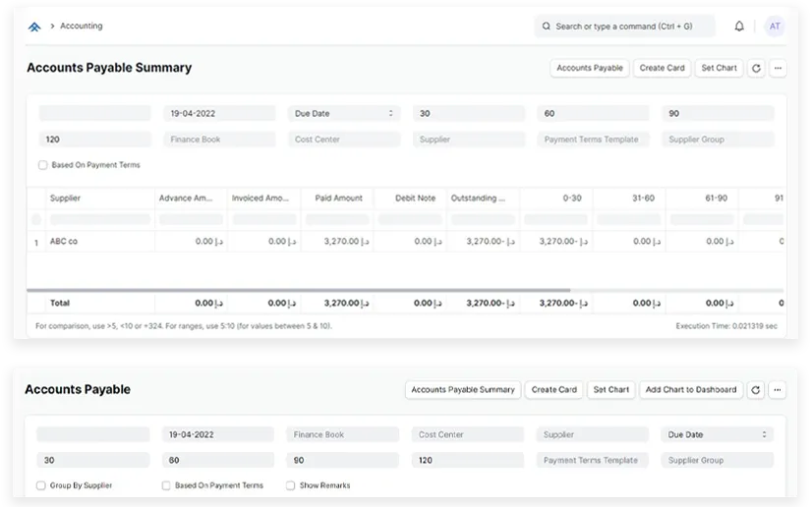The image size is (812, 507).
Task: Open the Summary report's three-dot menu
Action: point(778,68)
